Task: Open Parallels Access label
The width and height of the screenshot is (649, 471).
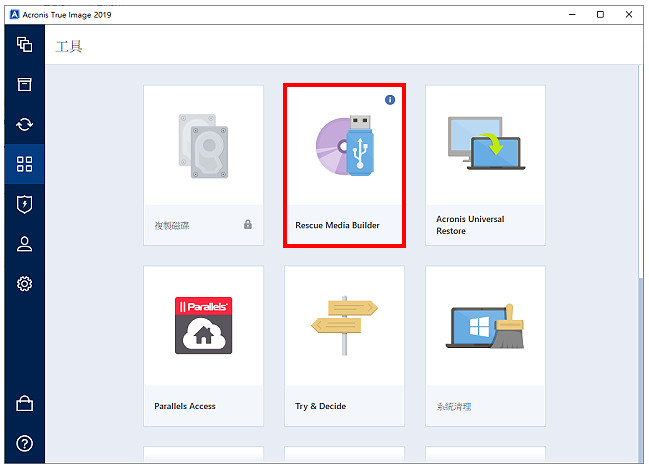Action: 185,406
